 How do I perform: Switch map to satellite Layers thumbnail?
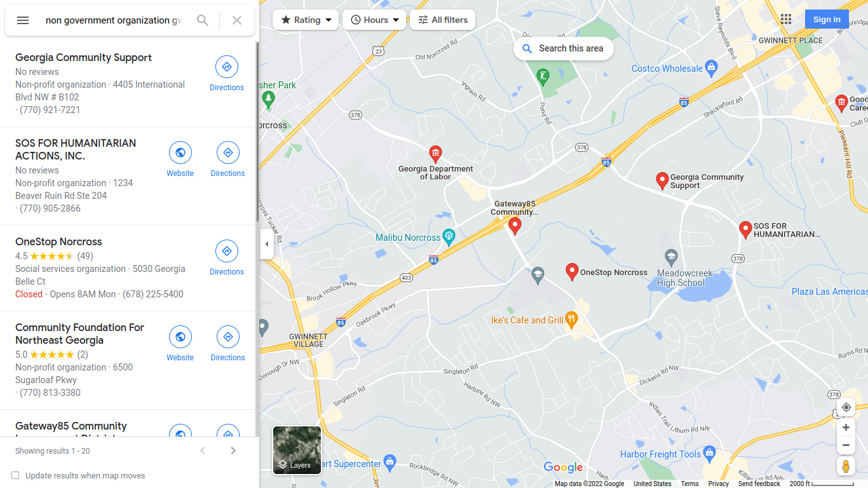pos(297,451)
